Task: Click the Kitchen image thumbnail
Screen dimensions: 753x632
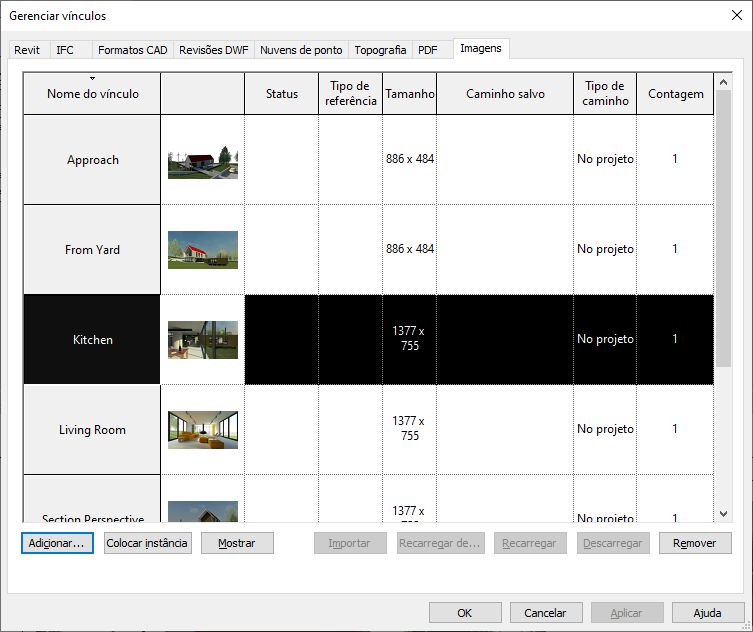Action: point(203,340)
